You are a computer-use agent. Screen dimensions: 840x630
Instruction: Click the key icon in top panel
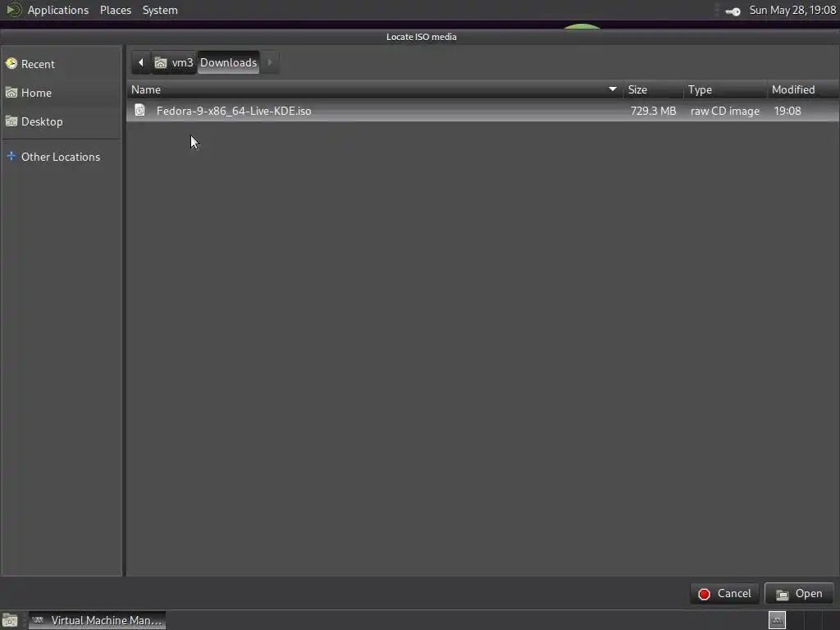pos(733,11)
